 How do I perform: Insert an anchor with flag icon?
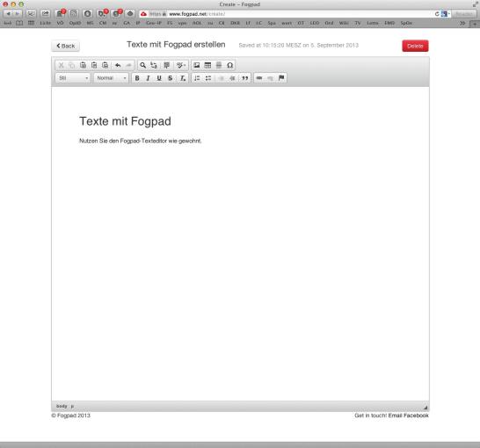click(281, 78)
